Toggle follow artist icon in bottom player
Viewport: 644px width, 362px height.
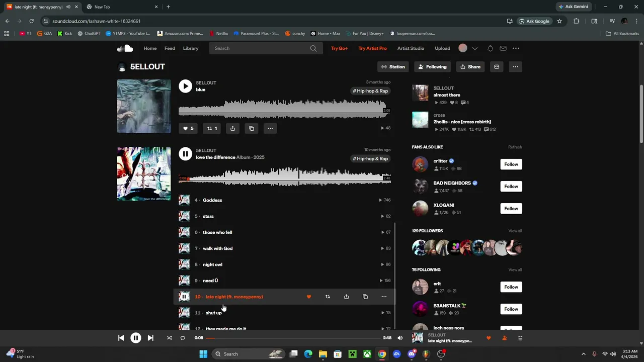(505, 338)
